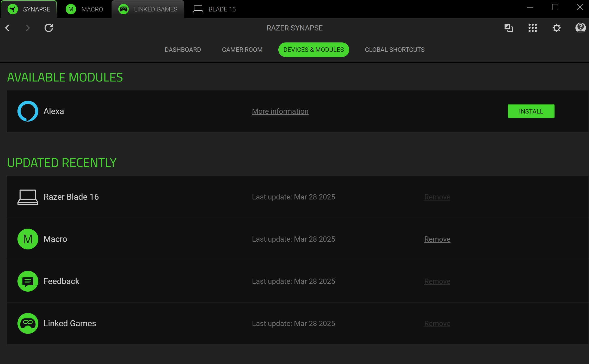Switch to the MACRO tab

tap(84, 9)
